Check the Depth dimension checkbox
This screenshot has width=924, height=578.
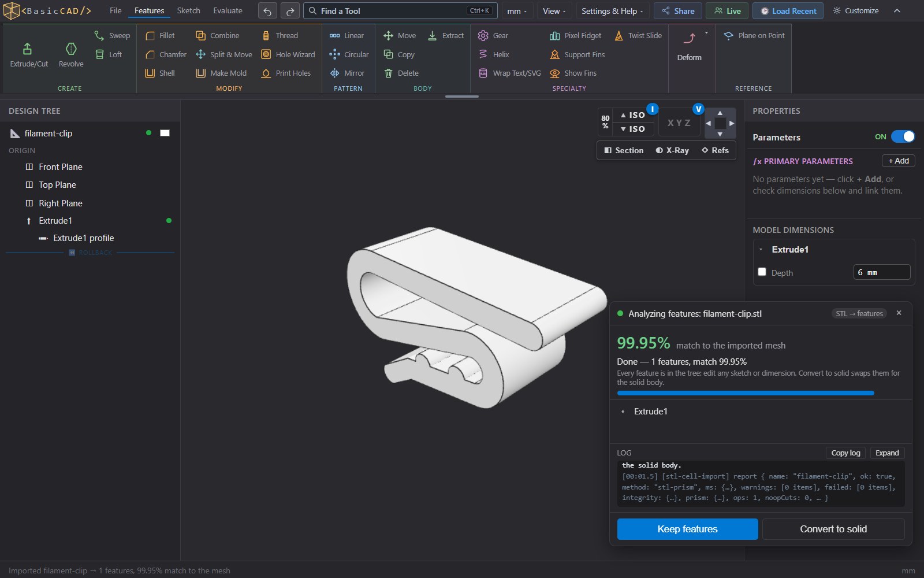(x=762, y=272)
